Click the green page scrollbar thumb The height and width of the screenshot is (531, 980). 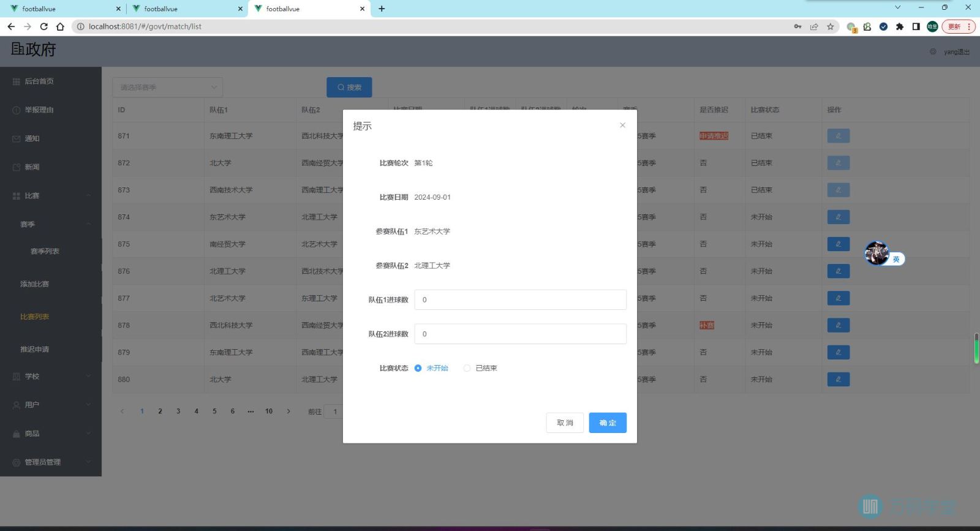pos(976,348)
